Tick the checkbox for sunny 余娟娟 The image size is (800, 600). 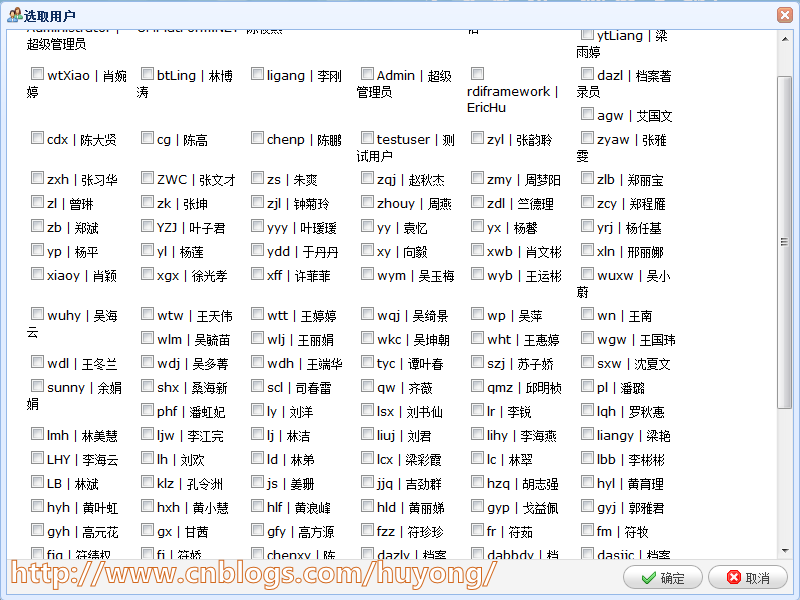(37, 387)
